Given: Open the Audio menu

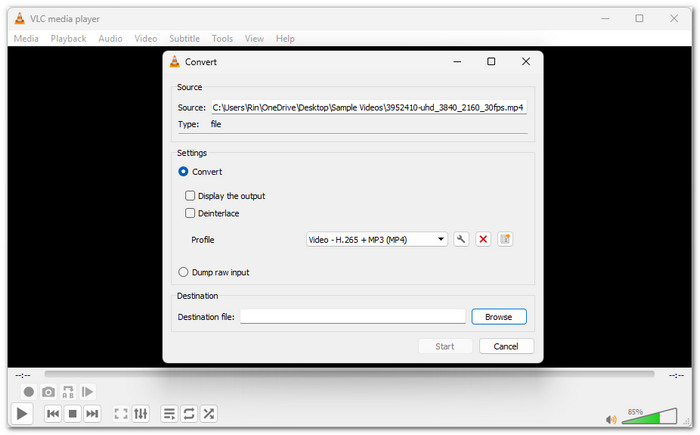Looking at the screenshot, I should point(110,38).
